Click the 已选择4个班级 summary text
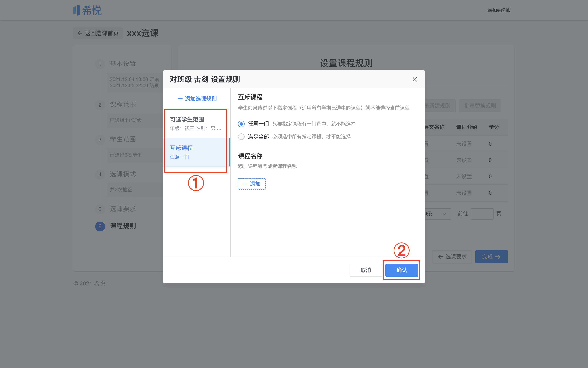The width and height of the screenshot is (588, 368). click(x=126, y=120)
